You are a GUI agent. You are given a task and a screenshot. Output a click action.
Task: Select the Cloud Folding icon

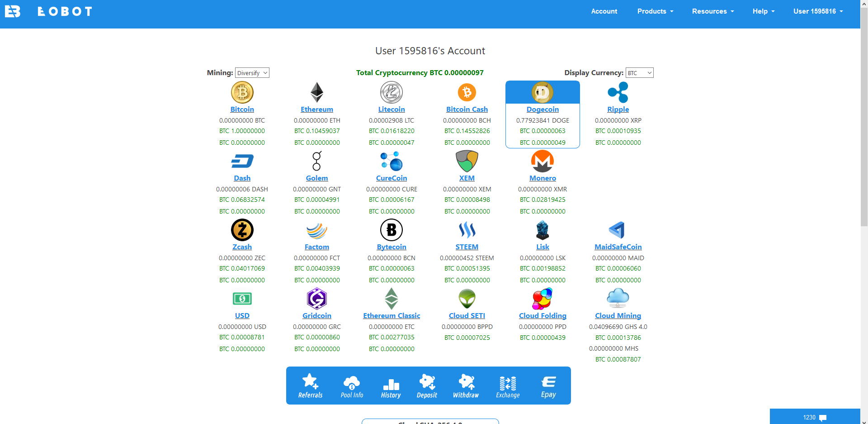pyautogui.click(x=542, y=299)
